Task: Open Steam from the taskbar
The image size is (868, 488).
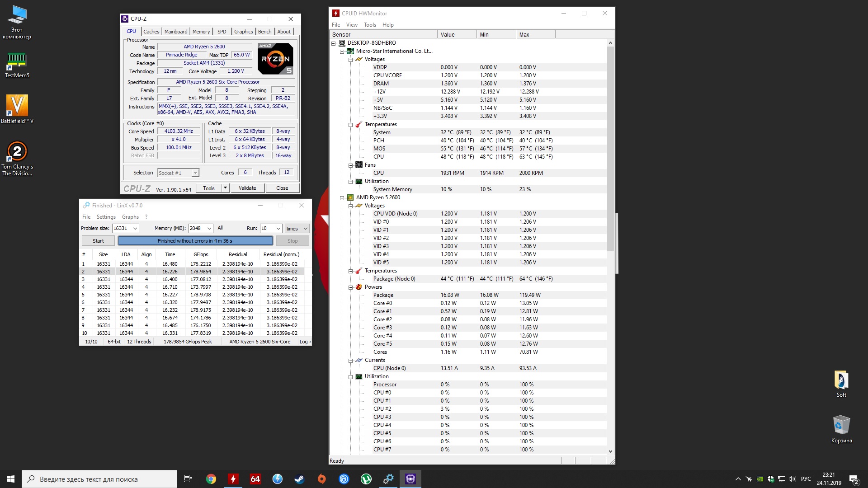Action: [x=299, y=479]
